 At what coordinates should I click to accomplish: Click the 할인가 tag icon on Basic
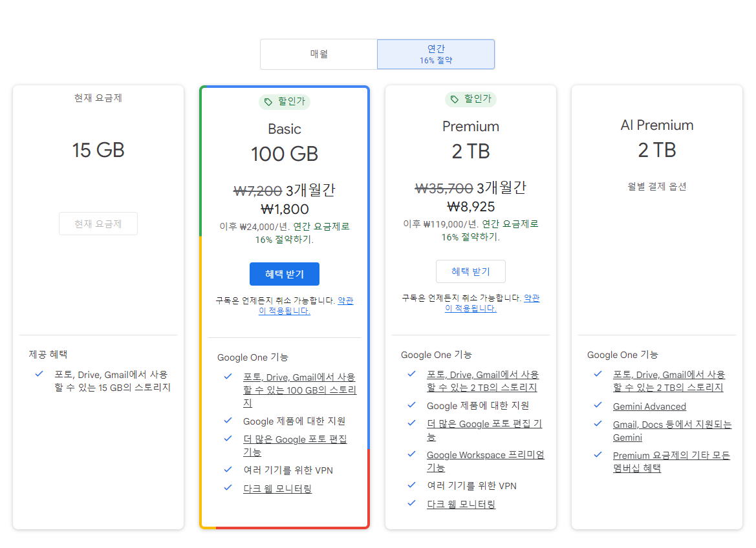268,101
